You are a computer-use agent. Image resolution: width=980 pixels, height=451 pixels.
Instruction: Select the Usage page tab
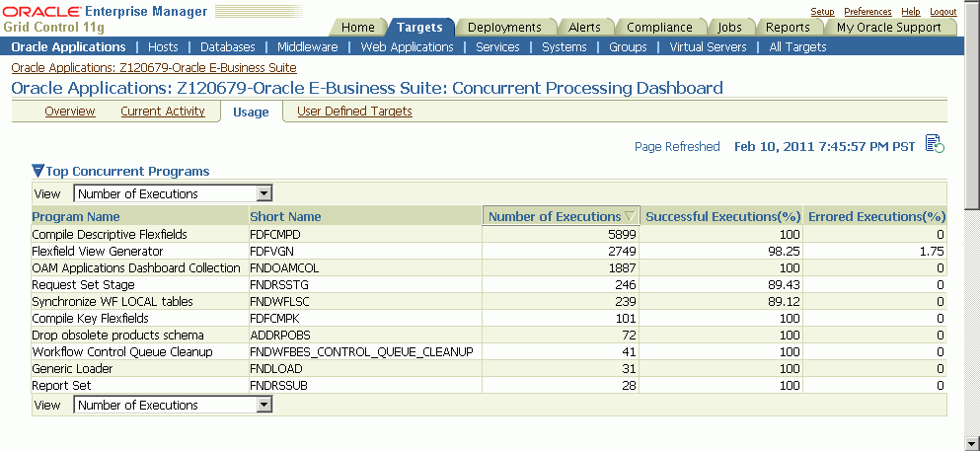[251, 113]
